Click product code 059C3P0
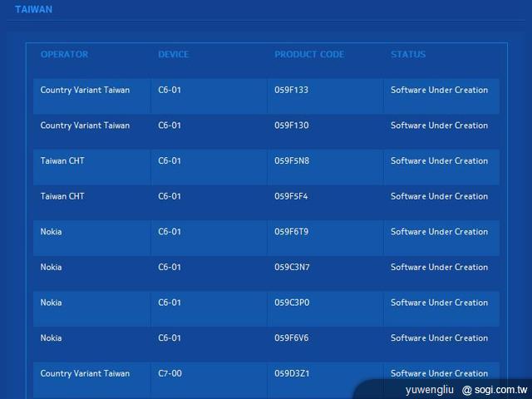 291,303
